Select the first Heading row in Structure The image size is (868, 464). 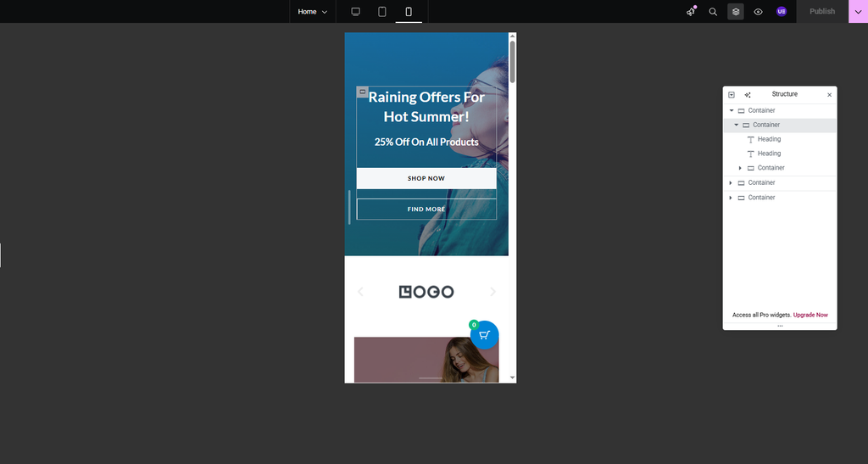pos(780,139)
